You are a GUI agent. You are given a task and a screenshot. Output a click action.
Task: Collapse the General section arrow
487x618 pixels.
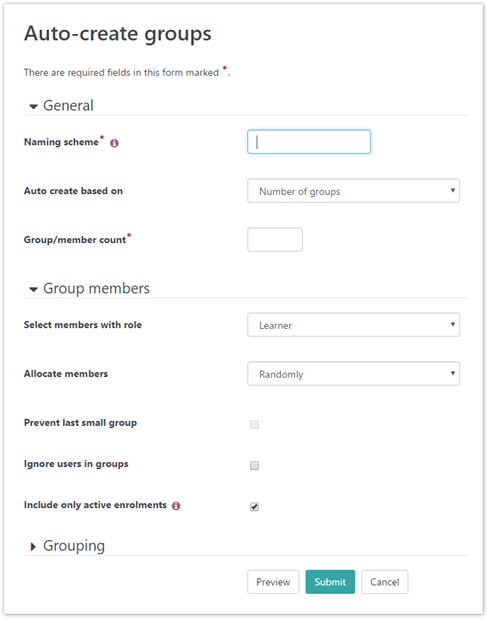tap(33, 106)
